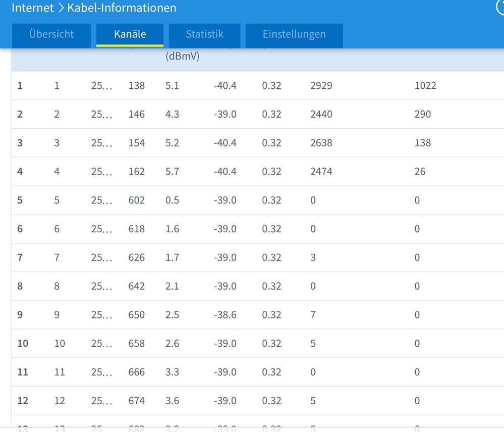Click the error count 3 in row 7
This screenshot has height=432, width=504.
(313, 257)
